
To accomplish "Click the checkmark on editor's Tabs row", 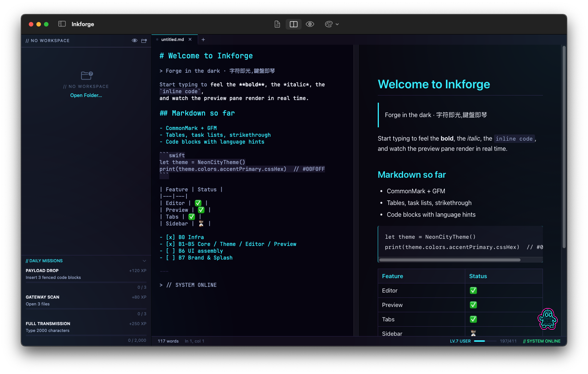I will 192,217.
